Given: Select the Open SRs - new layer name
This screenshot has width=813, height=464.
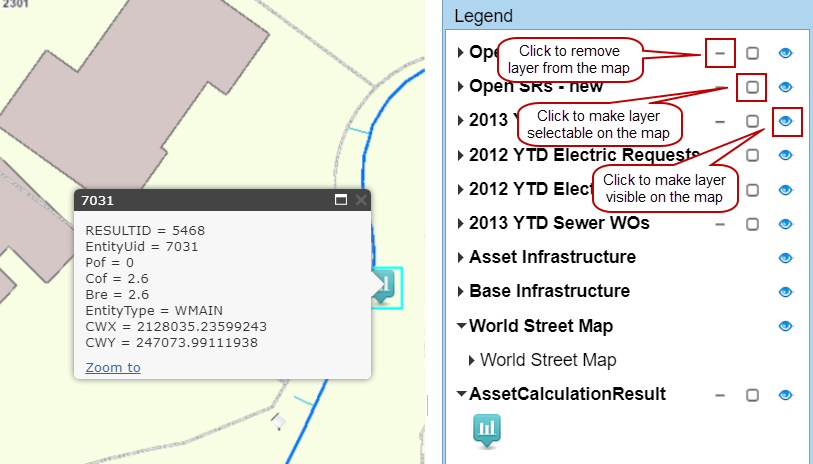Looking at the screenshot, I should tap(536, 86).
